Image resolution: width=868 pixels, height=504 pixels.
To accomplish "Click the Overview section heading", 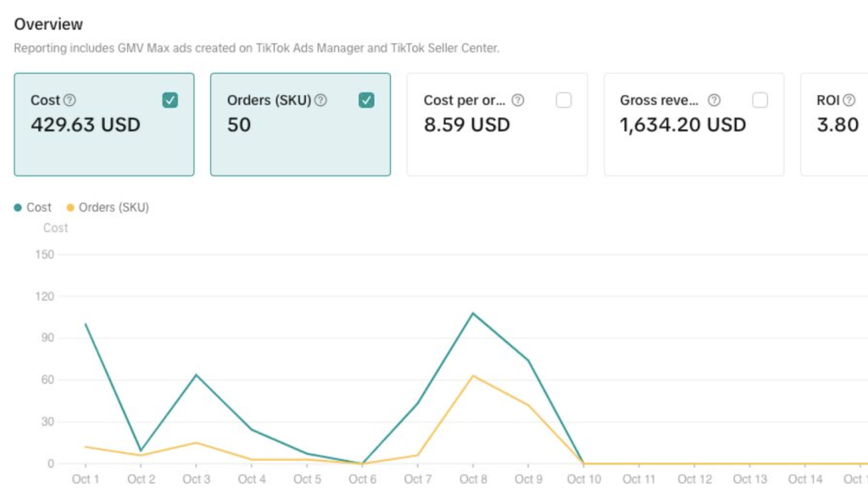I will coord(48,25).
